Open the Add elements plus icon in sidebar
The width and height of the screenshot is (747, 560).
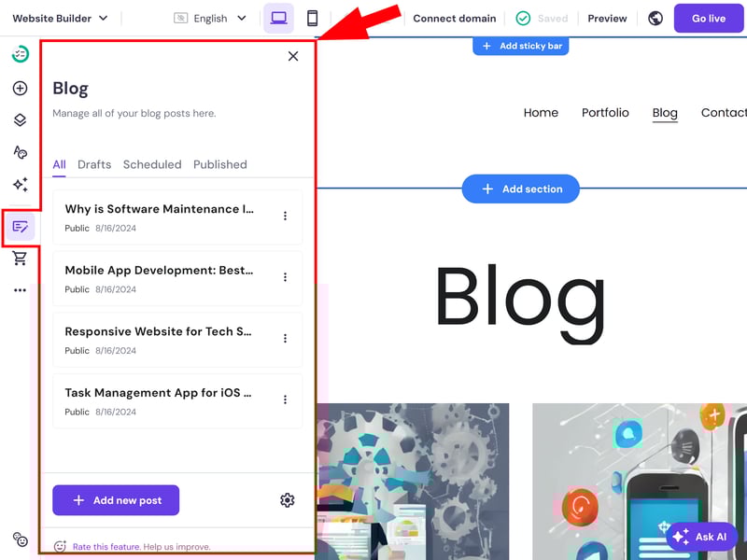[x=20, y=89]
